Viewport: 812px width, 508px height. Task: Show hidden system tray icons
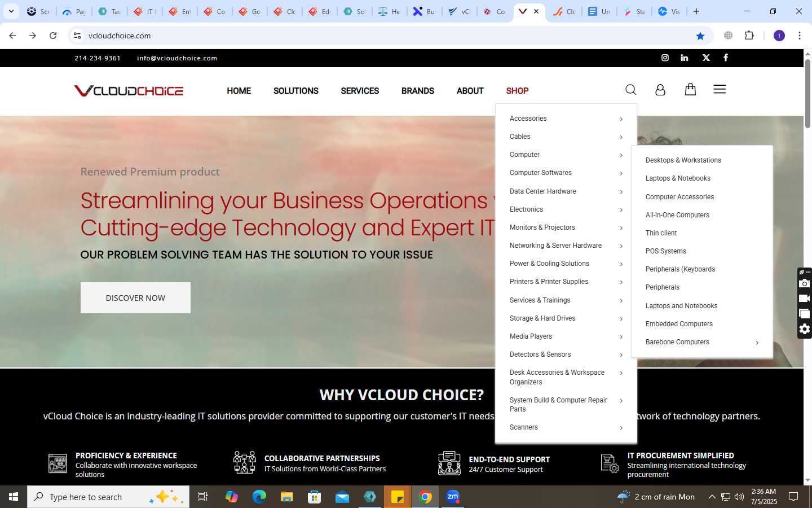712,497
